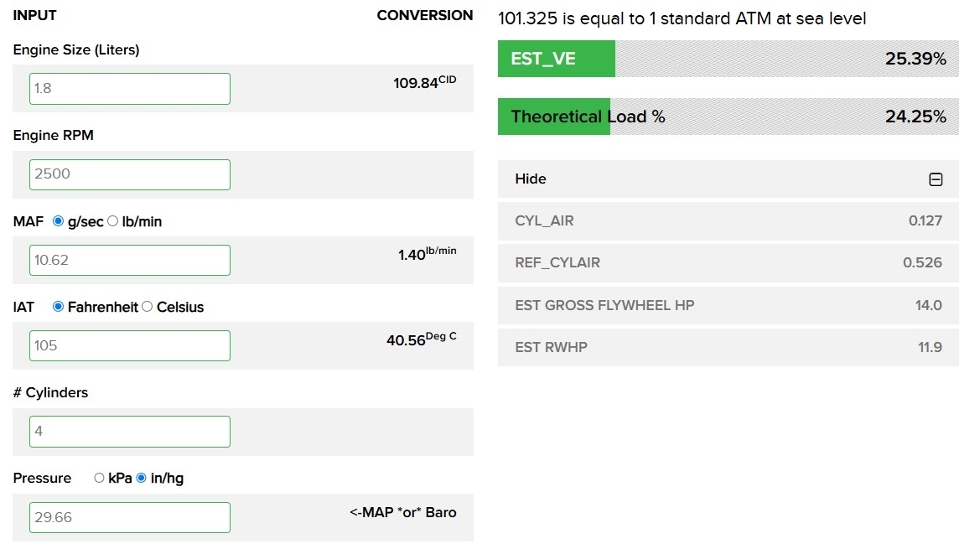Click the Hide expander row
980x549 pixels.
(x=728, y=179)
